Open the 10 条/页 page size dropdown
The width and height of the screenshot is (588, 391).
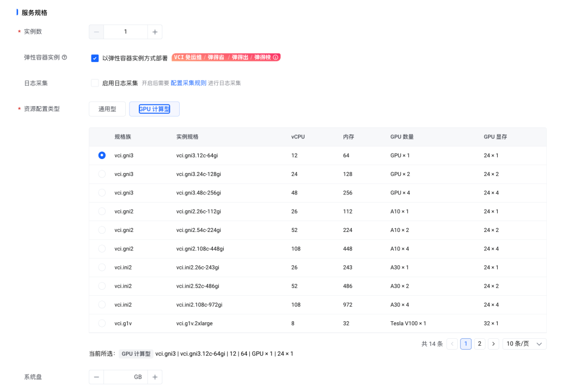point(524,344)
